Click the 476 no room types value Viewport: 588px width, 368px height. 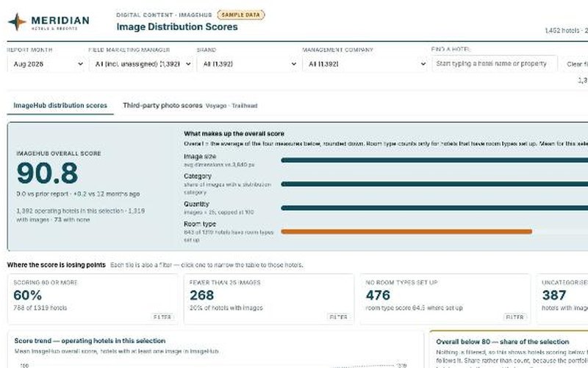coord(378,295)
